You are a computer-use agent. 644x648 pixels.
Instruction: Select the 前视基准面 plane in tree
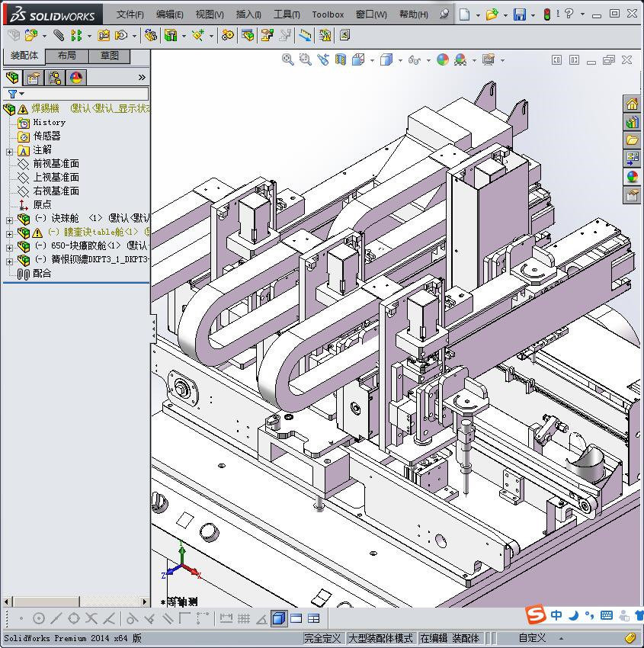[56, 164]
